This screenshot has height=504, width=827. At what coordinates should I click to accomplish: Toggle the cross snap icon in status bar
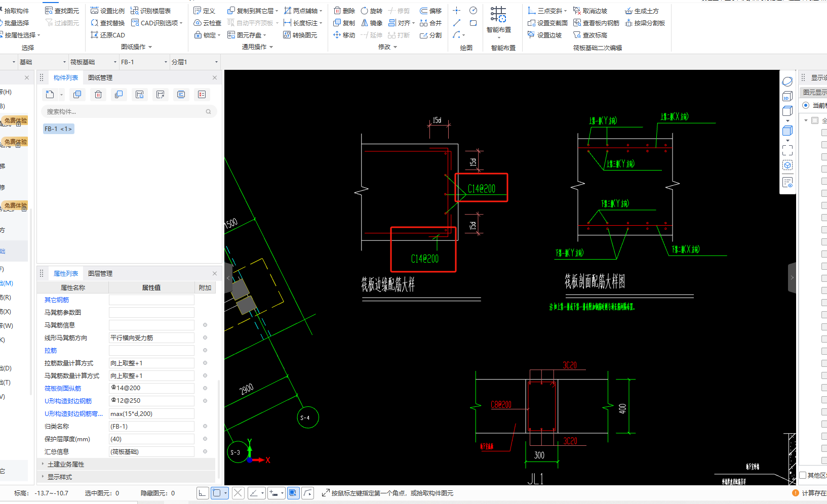tap(238, 493)
